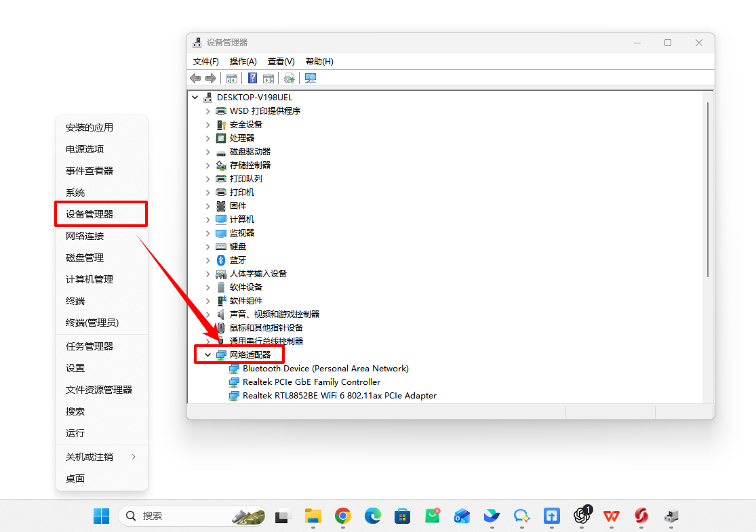The image size is (756, 532).
Task: Expand the 软件设备 node chevron
Action: pos(207,287)
